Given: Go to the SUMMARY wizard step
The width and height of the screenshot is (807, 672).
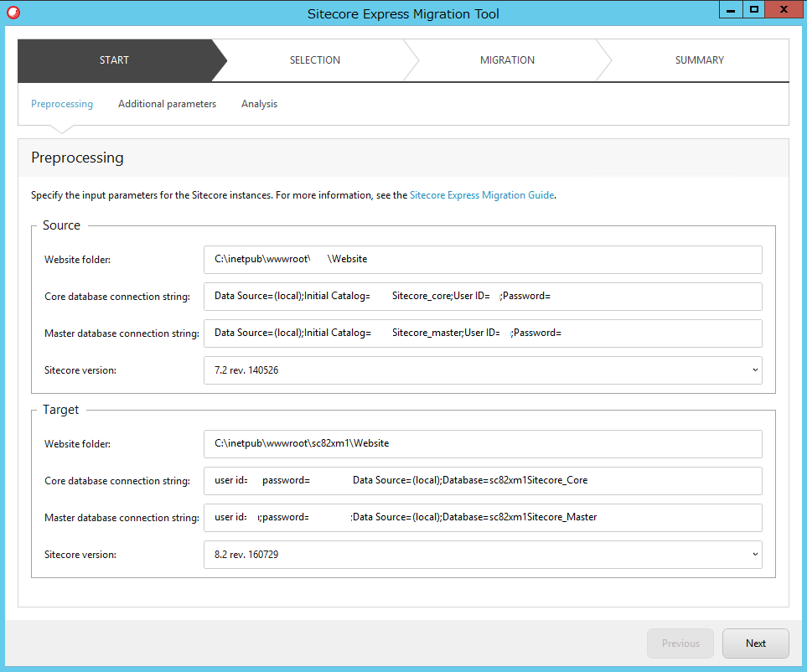Looking at the screenshot, I should tap(700, 60).
